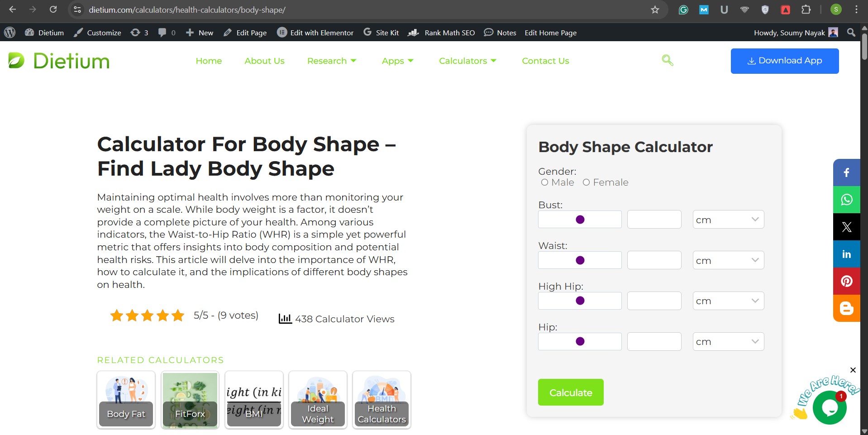The image size is (868, 435).
Task: Click the first Bust input field
Action: click(579, 220)
